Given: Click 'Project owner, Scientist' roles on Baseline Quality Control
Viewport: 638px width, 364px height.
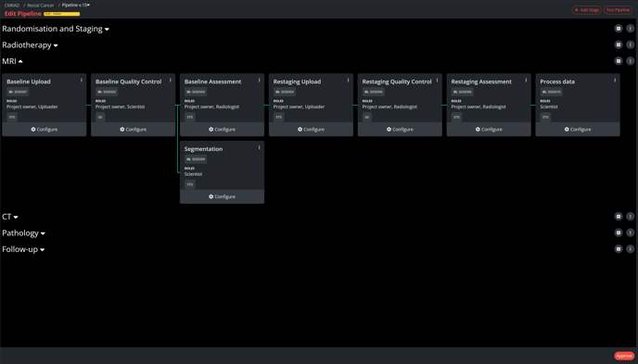Looking at the screenshot, I should (120, 107).
